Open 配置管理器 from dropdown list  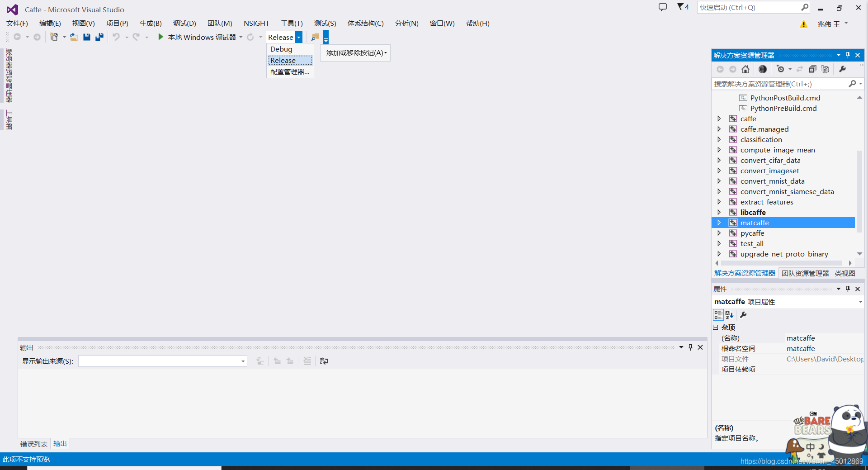click(290, 71)
